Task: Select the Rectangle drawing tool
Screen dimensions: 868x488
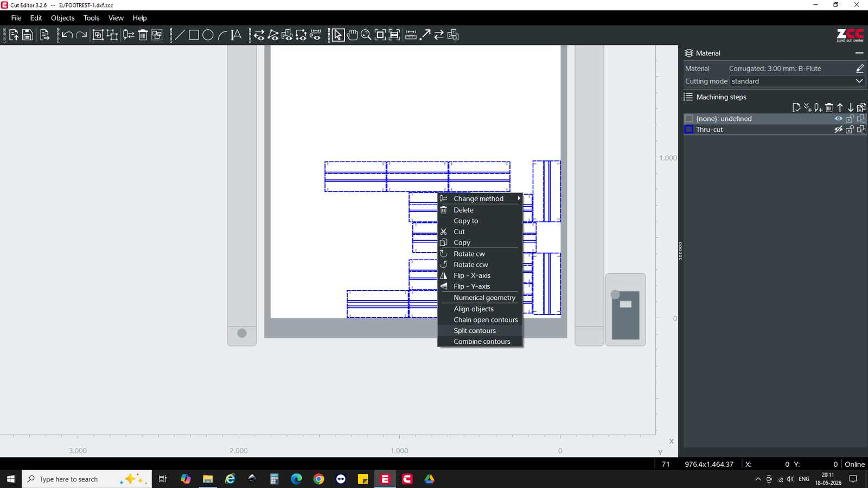Action: pyautogui.click(x=194, y=35)
